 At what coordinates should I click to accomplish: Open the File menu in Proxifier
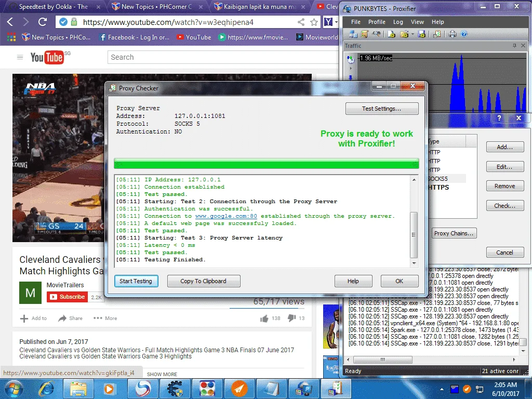(355, 22)
